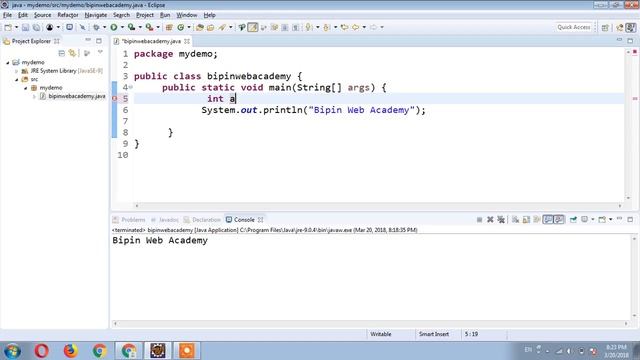Open the Refactor menu
Viewport: 640px width, 360px height.
pos(68,15)
